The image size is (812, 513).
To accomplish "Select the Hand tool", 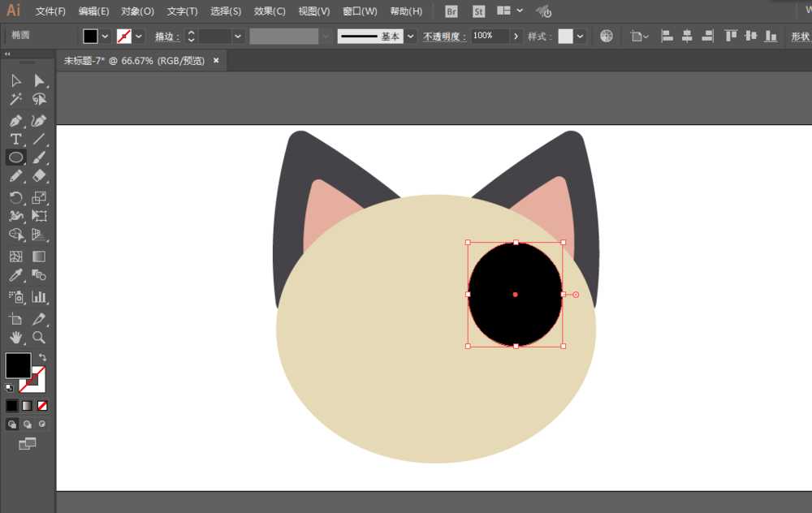I will [x=15, y=338].
